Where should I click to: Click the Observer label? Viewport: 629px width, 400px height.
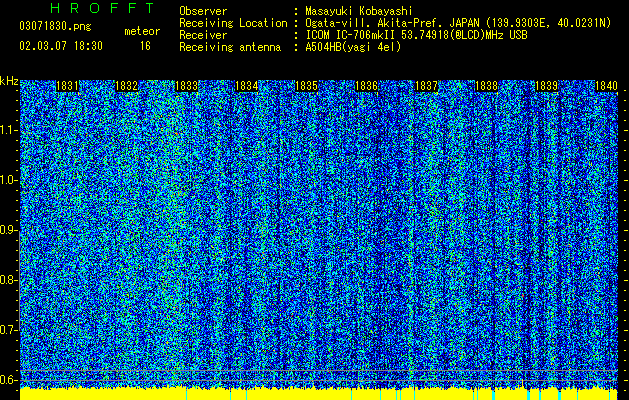coord(203,11)
